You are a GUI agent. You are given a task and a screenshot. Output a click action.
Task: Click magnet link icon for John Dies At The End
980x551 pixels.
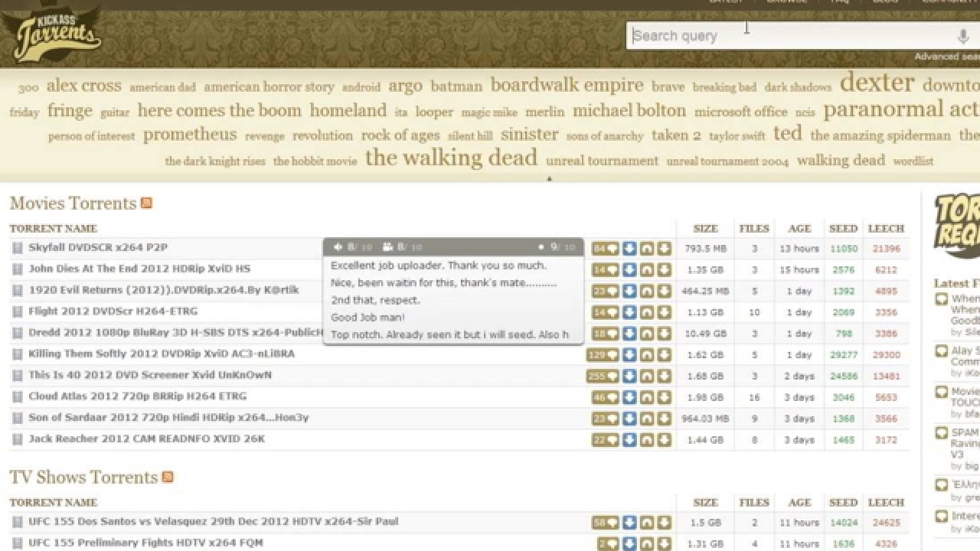(647, 269)
